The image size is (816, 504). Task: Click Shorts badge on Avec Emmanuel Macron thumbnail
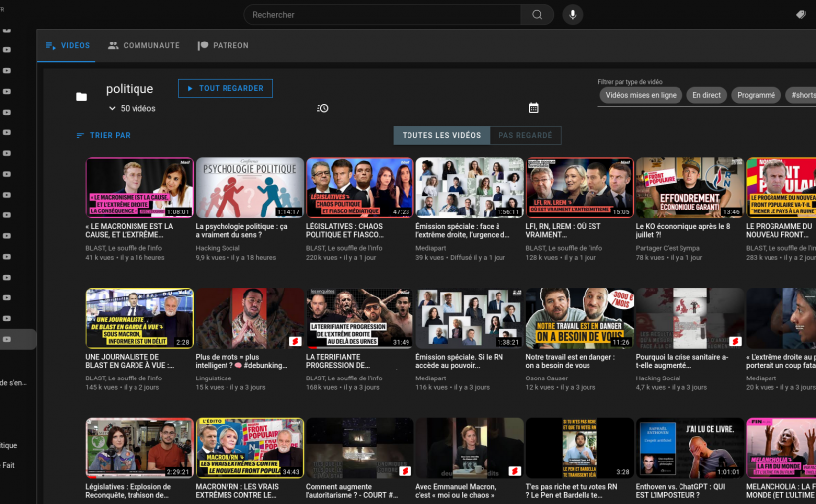pos(514,471)
